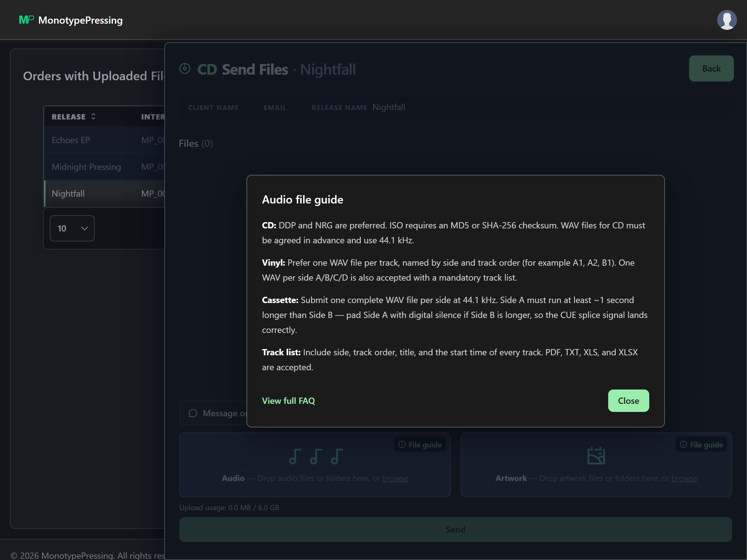
Task: Select the Midnight Pressing row
Action: point(104,167)
